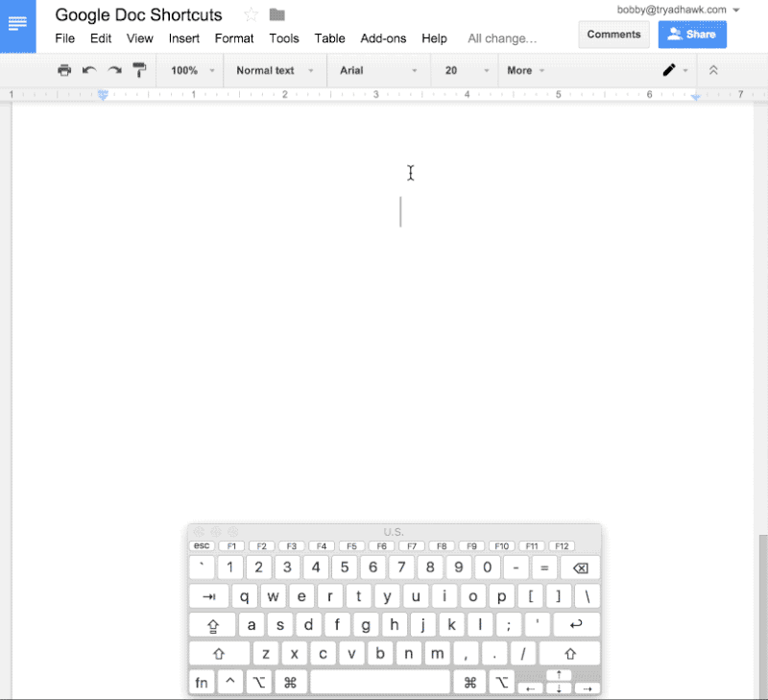
Task: Click the equals key on keyboard
Action: [544, 567]
